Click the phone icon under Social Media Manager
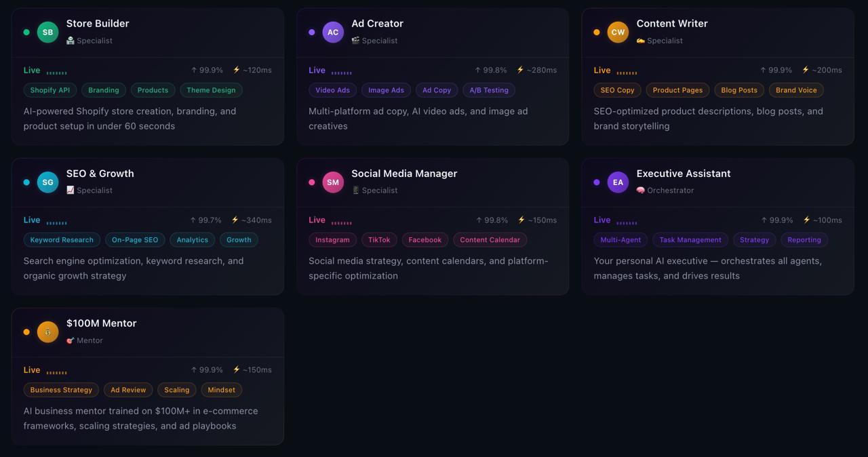Screen dimensions: 868x457 pos(355,191)
